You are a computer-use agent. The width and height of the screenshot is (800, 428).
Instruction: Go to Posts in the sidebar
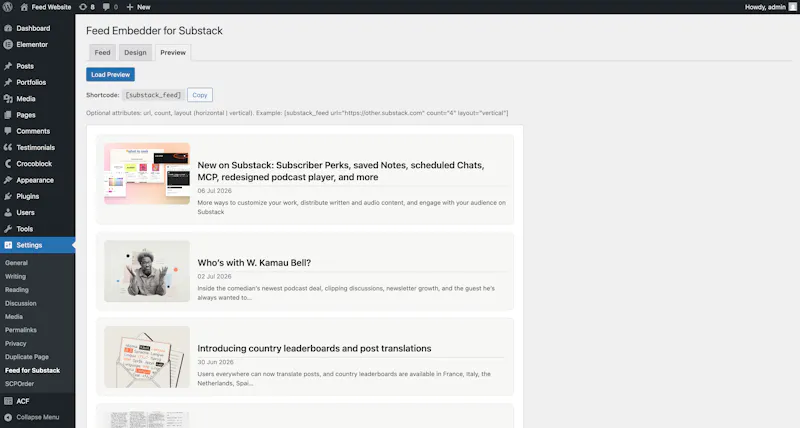pos(25,66)
